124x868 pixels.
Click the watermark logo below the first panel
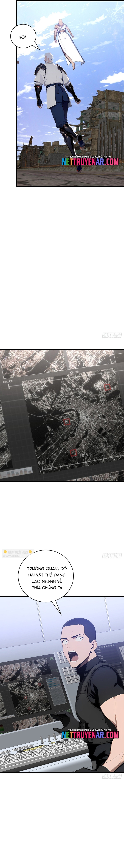[112, 335]
